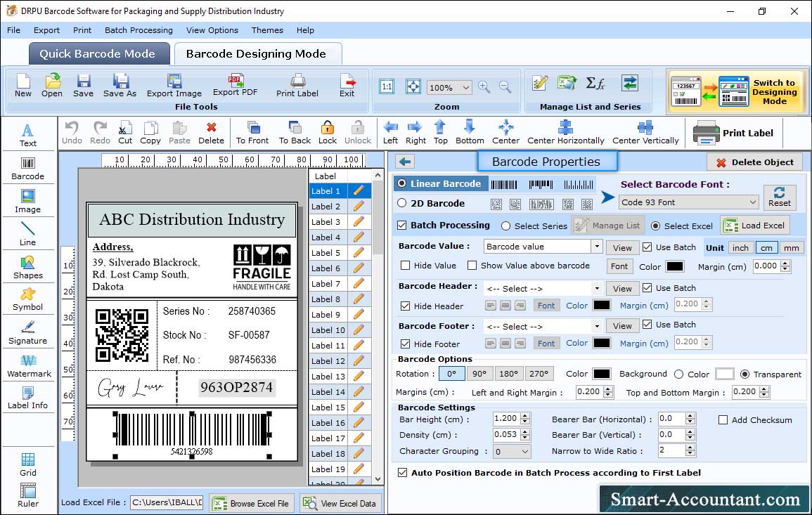Pick the Line drawing tool
This screenshot has height=515, width=812.
click(x=28, y=234)
